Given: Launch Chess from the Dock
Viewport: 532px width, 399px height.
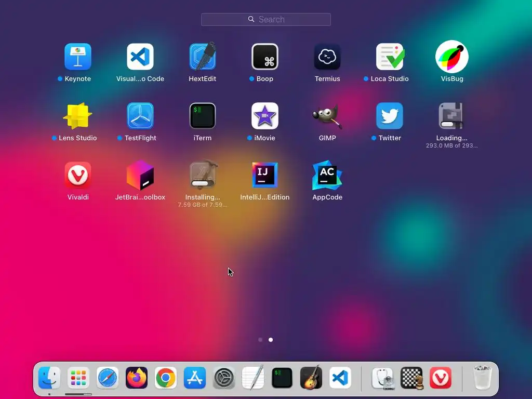Looking at the screenshot, I should [x=411, y=378].
